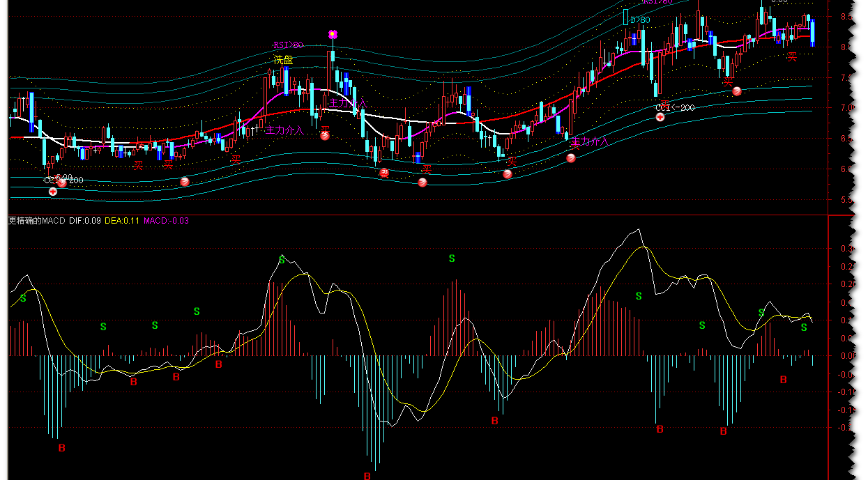Viewport: 868px width, 480px height.
Task: Click the yellow 洗盘 signal label
Action: pos(283,60)
